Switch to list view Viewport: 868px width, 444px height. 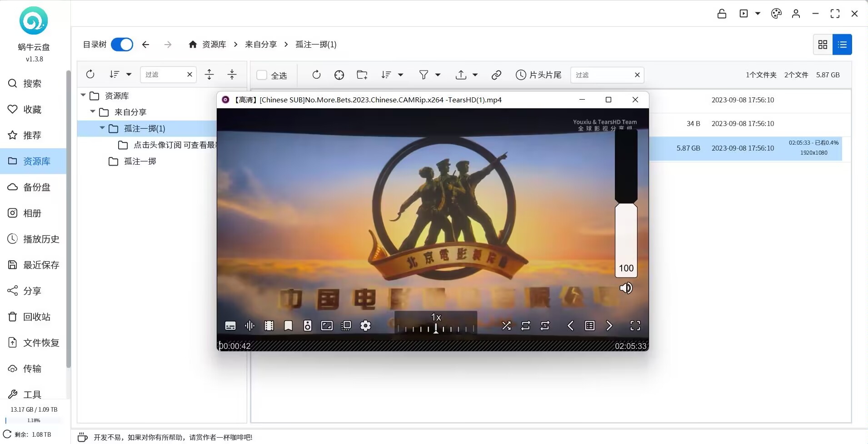click(x=842, y=45)
